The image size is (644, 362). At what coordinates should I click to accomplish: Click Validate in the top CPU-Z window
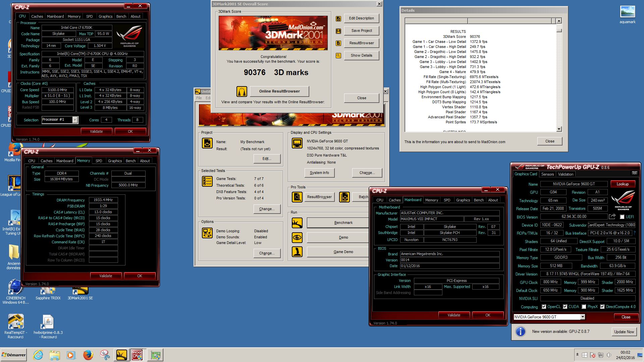click(96, 131)
